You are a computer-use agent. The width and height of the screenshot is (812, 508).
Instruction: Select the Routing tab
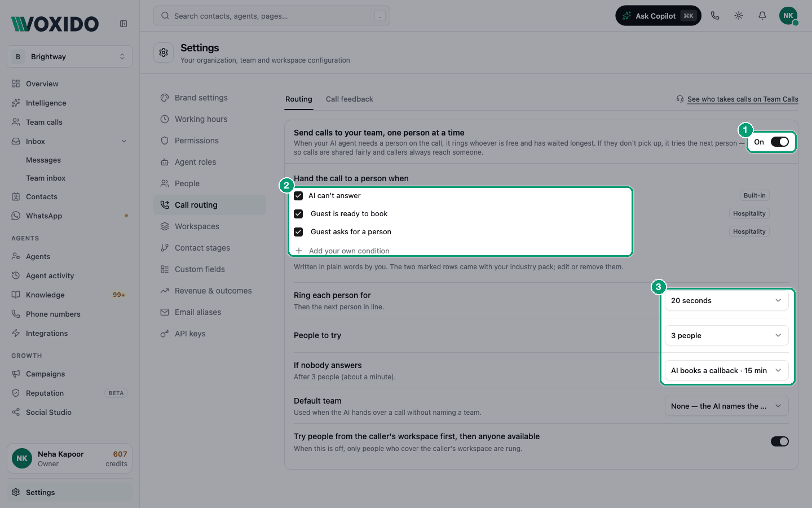(x=299, y=99)
